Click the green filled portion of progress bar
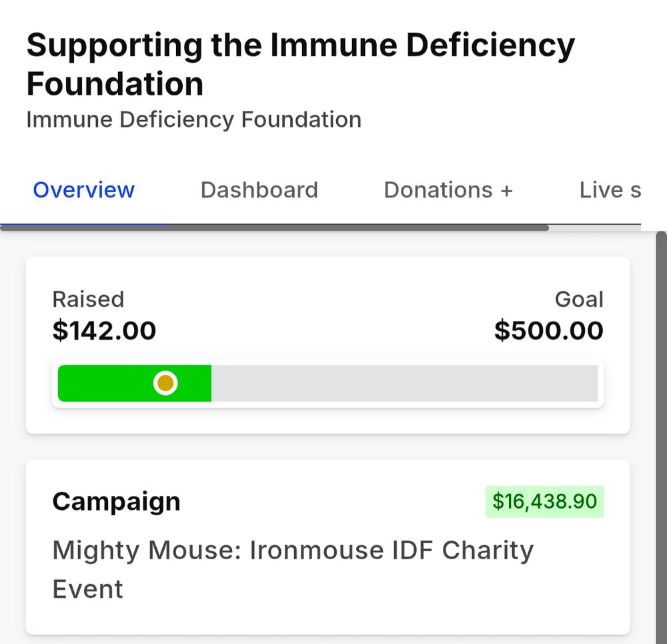 click(x=135, y=383)
